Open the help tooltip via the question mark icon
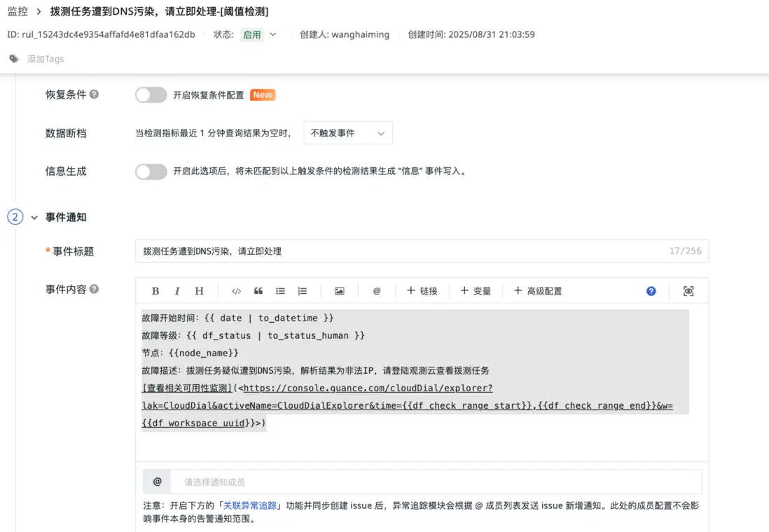This screenshot has width=769, height=532. pyautogui.click(x=651, y=290)
